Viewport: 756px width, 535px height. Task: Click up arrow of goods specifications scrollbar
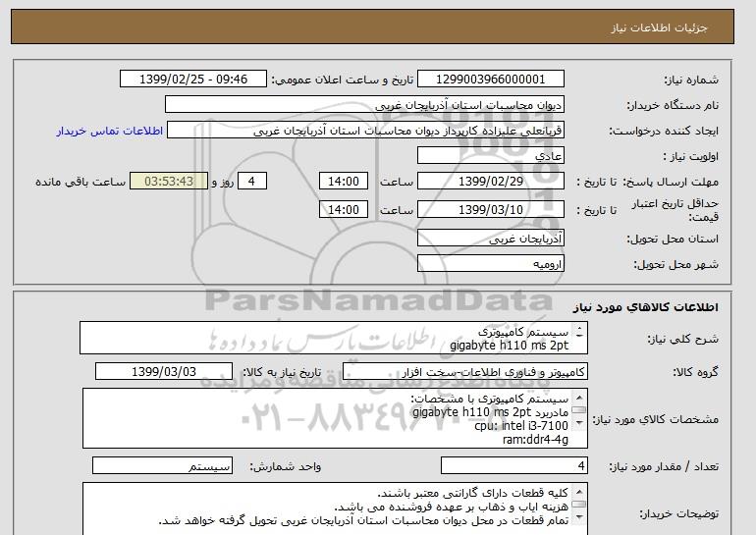[578, 398]
